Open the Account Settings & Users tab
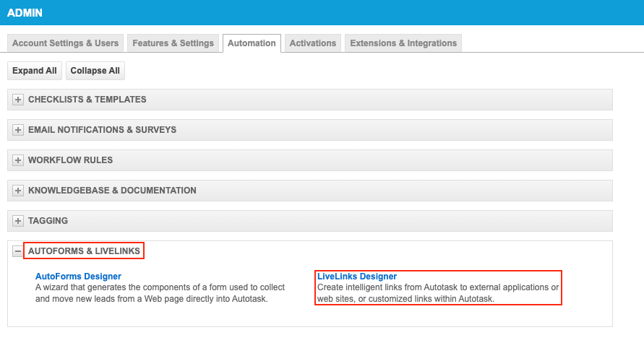This screenshot has width=644, height=348. [66, 43]
